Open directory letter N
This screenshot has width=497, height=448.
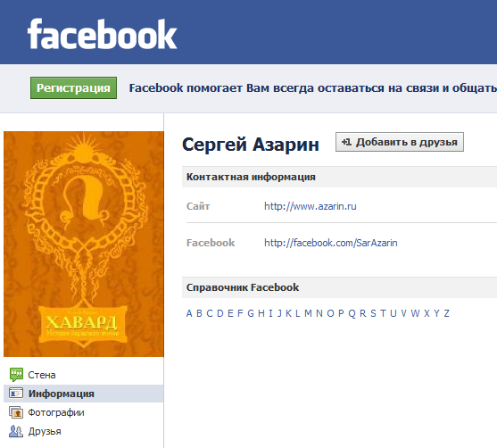click(x=319, y=313)
